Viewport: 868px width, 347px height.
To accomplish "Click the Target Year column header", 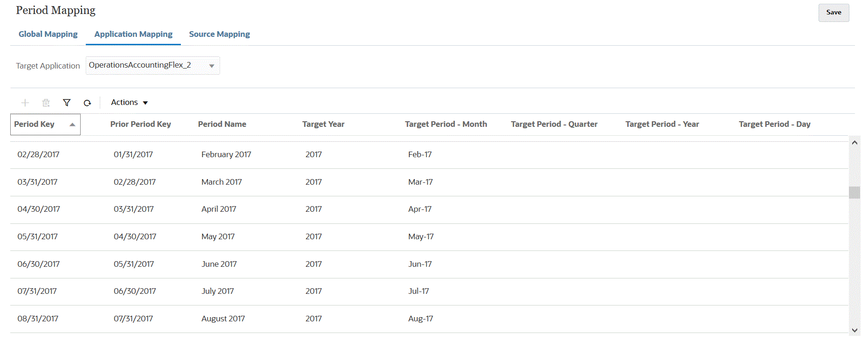I will (323, 124).
